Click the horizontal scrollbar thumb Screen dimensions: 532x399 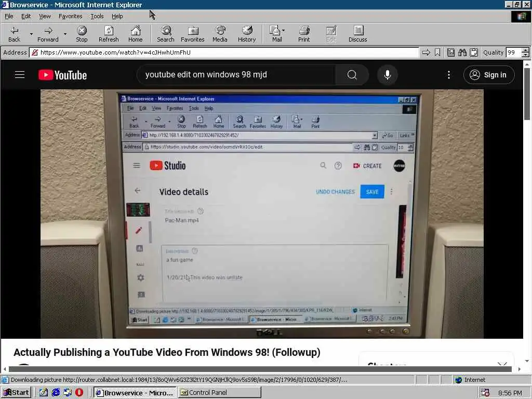(x=260, y=369)
